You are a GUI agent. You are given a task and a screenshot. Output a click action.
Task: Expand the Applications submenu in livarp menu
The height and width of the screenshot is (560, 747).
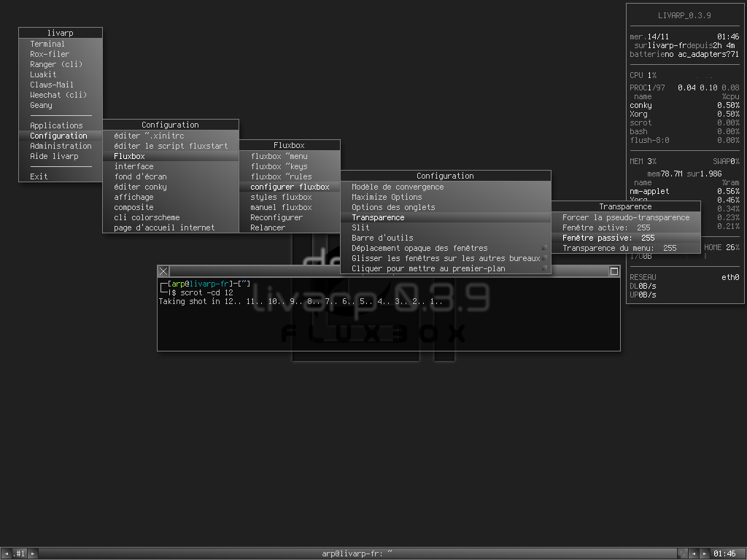pos(61,125)
